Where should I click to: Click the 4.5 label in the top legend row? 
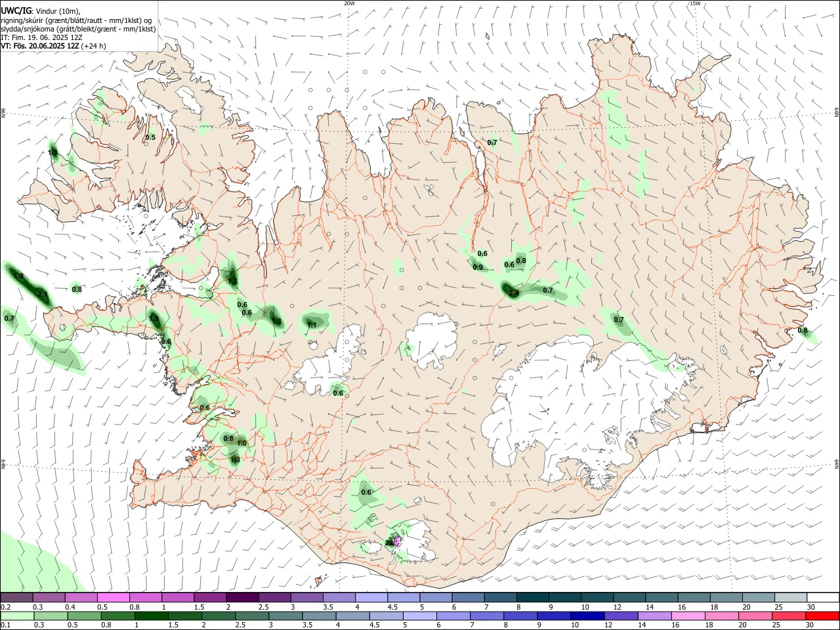[x=392, y=607]
